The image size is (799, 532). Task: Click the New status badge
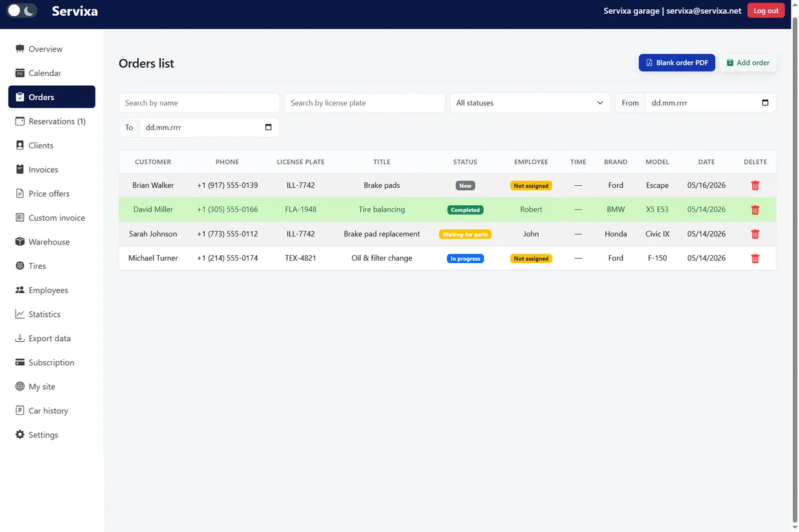(x=465, y=186)
